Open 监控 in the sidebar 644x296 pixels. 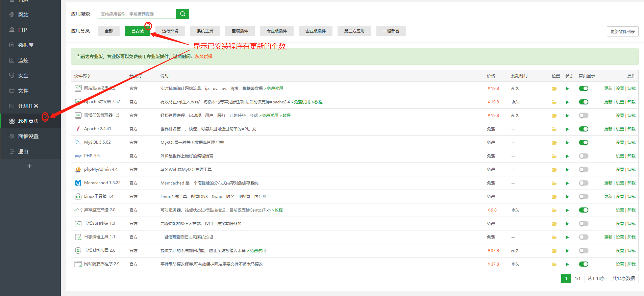[x=23, y=60]
